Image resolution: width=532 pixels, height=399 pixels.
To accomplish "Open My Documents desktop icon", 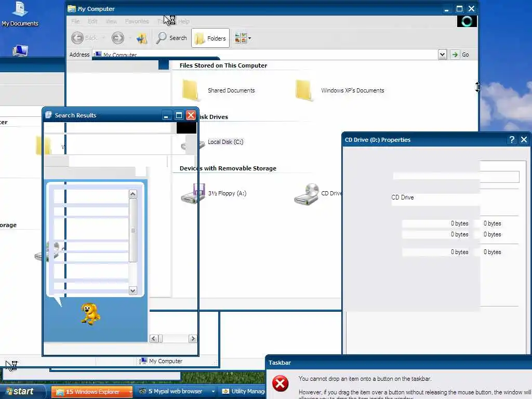I will (20, 14).
